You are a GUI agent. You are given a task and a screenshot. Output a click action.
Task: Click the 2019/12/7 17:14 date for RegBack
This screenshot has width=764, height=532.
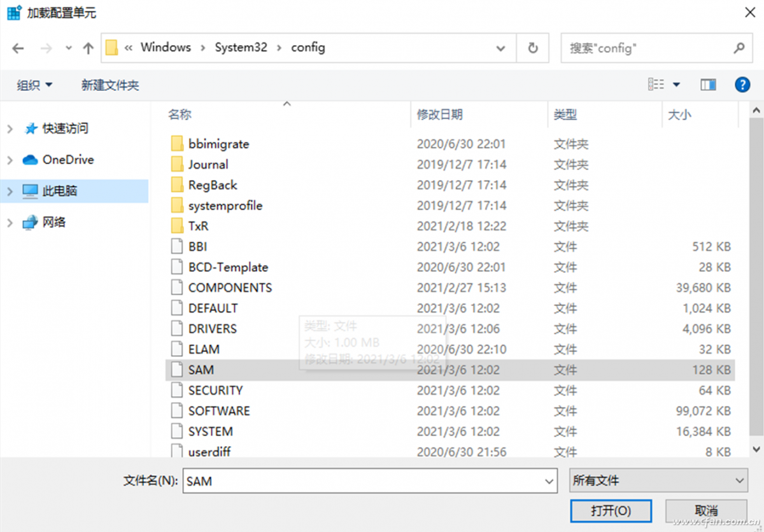[x=462, y=185]
